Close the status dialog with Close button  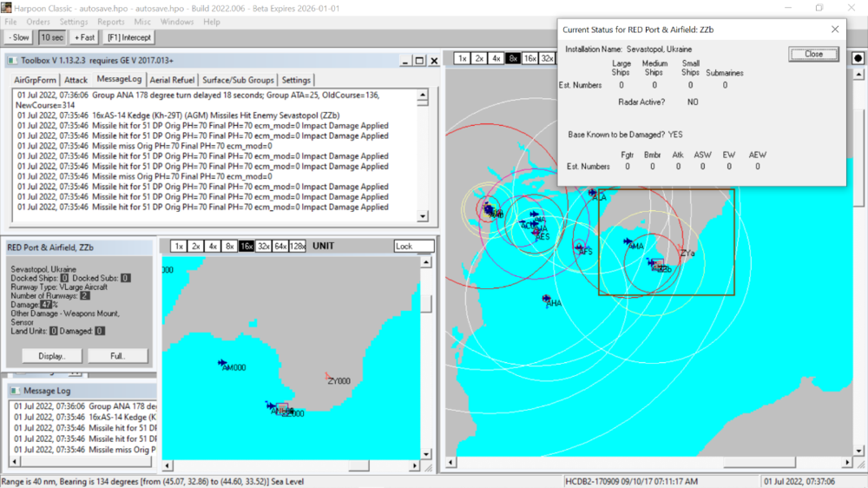click(813, 54)
